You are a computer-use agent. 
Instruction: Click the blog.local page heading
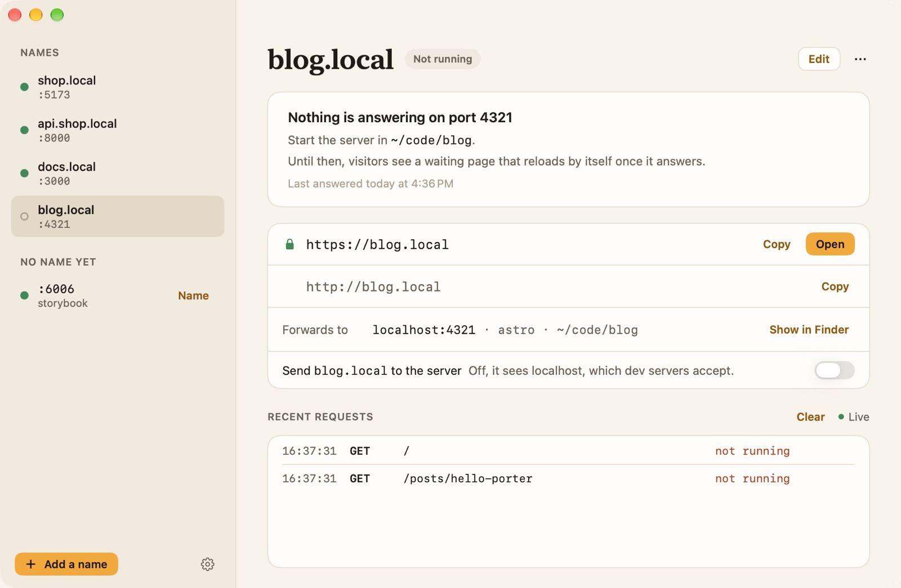[x=331, y=60]
